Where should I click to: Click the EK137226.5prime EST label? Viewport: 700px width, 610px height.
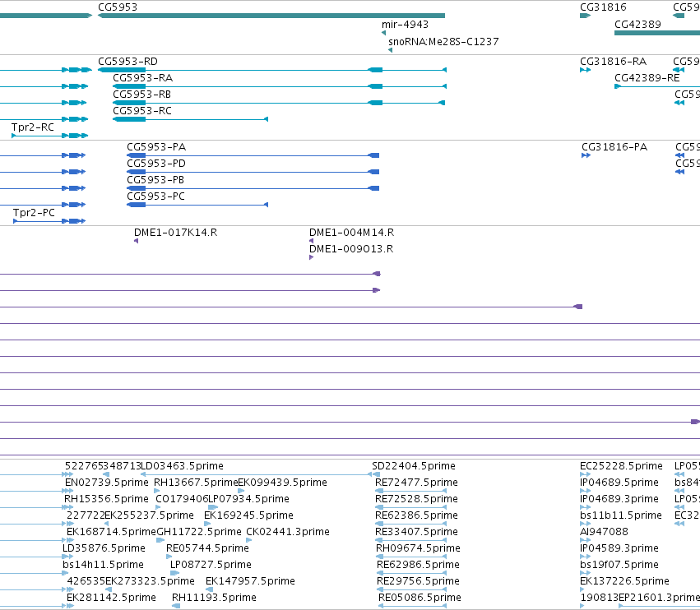(x=624, y=581)
